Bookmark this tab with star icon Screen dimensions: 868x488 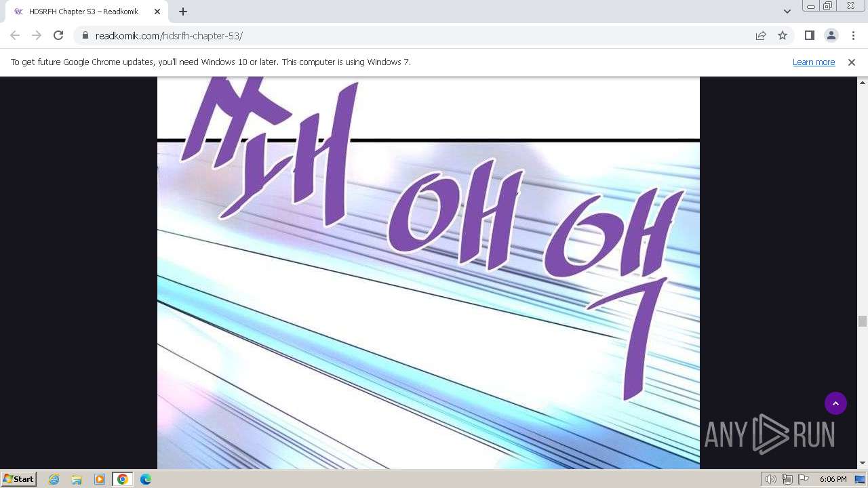(783, 35)
